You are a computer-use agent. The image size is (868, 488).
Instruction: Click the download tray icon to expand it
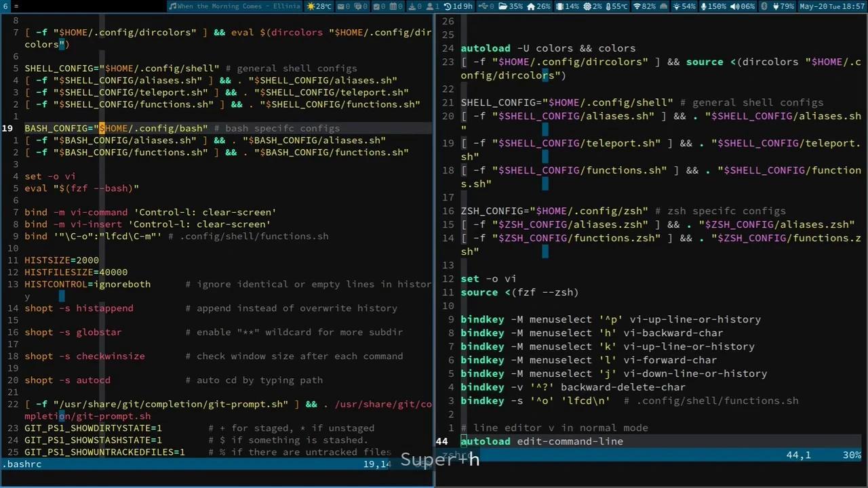tap(412, 6)
